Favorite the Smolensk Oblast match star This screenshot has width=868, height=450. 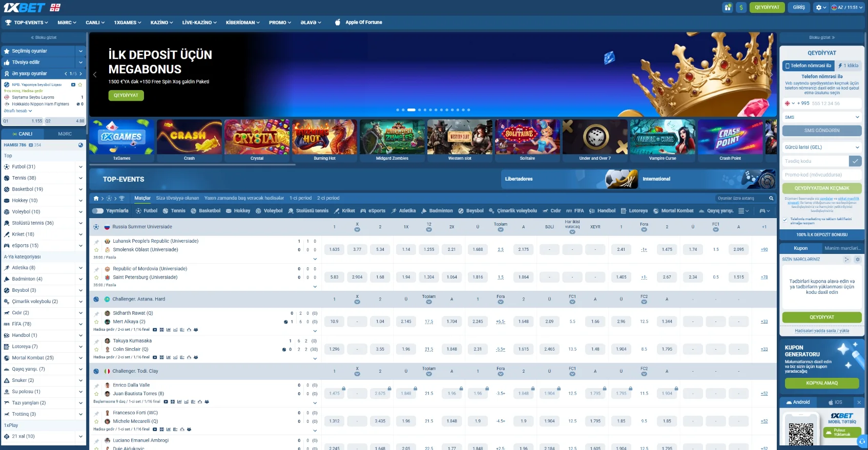[96, 250]
